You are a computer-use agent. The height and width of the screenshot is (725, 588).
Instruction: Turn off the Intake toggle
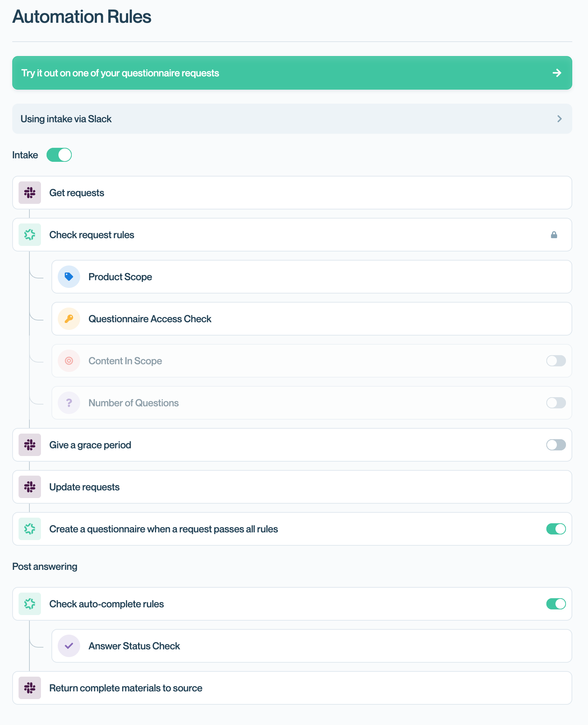click(59, 155)
